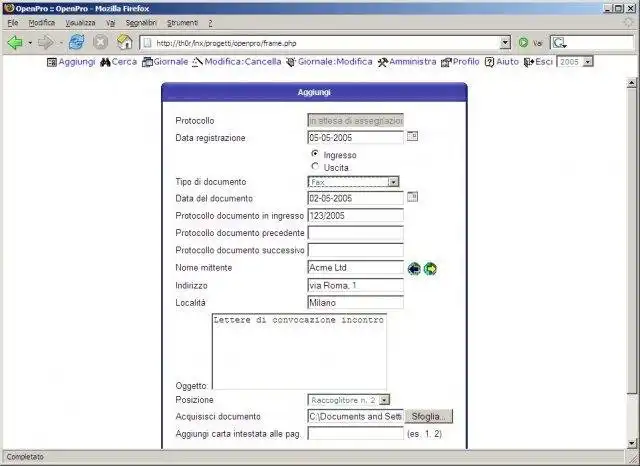Image resolution: width=640 pixels, height=466 pixels.
Task: Open the Segnalibri menu
Action: point(141,23)
